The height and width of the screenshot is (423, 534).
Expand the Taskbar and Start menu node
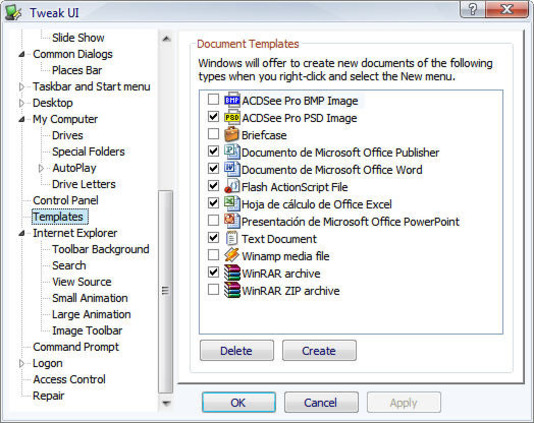coord(21,87)
